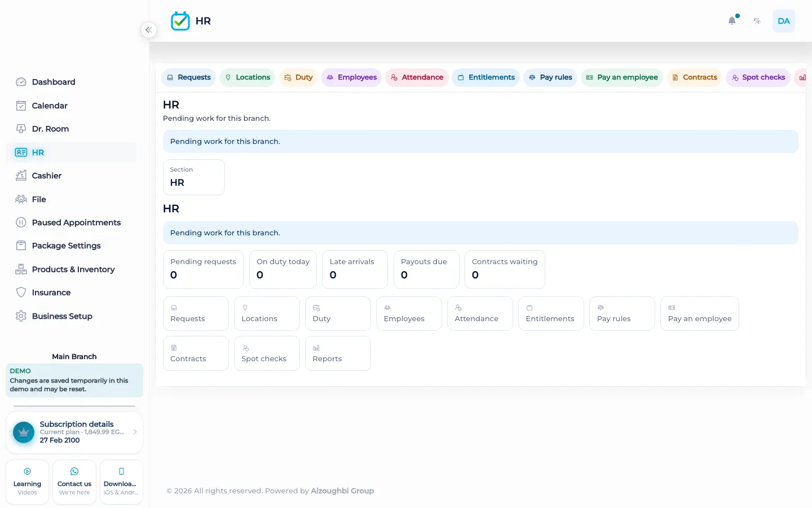Open the Attendance shortcut card
Viewport: 812px width, 508px height.
point(480,314)
